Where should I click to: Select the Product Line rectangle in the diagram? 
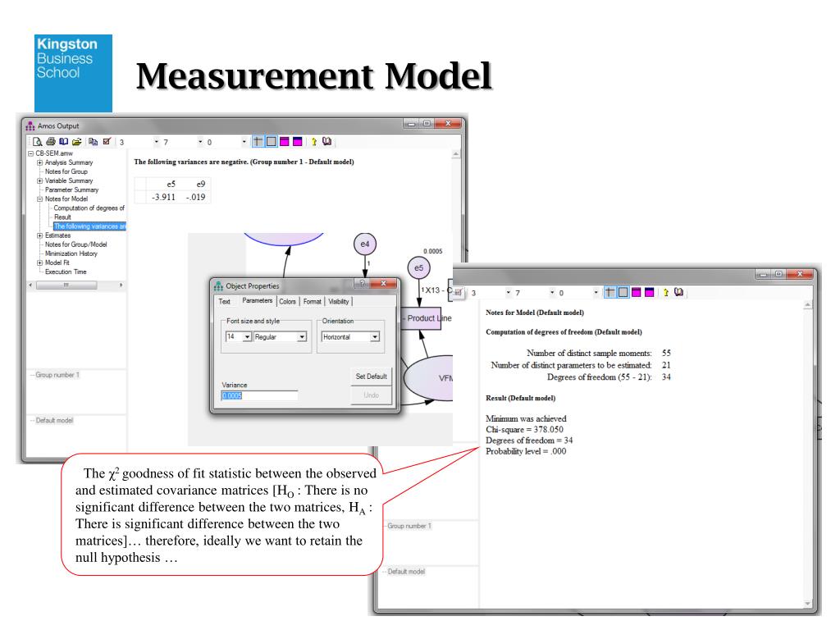[422, 318]
